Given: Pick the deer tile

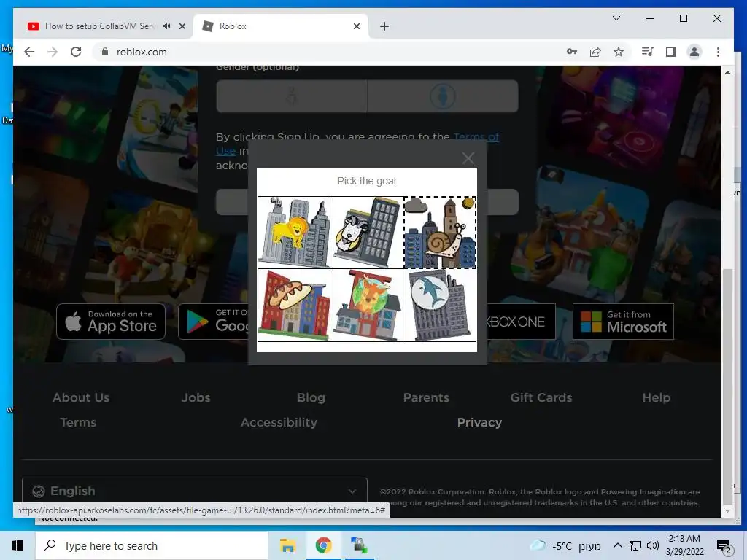Looking at the screenshot, I should tap(366, 306).
